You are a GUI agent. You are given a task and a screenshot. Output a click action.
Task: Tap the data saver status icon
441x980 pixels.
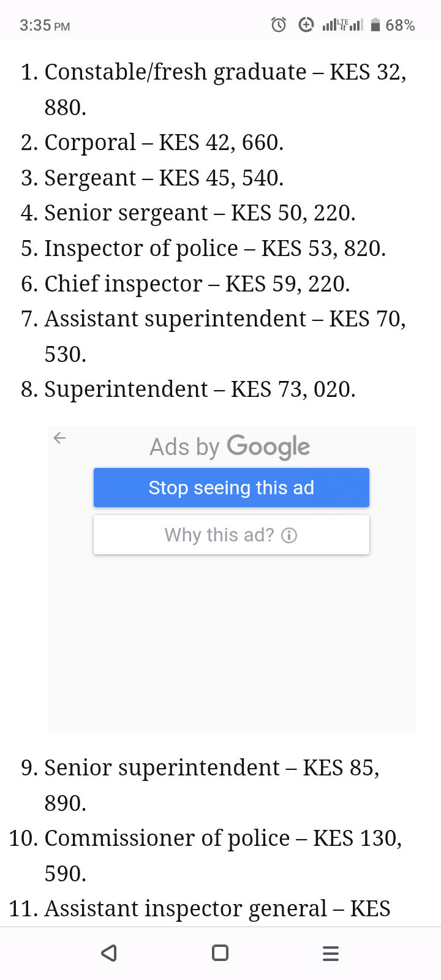click(x=306, y=25)
